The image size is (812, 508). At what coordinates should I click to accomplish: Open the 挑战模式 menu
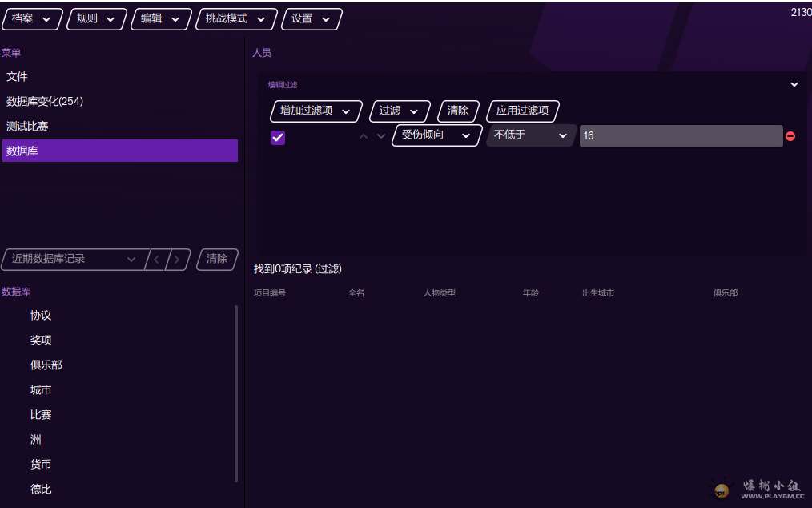point(236,19)
